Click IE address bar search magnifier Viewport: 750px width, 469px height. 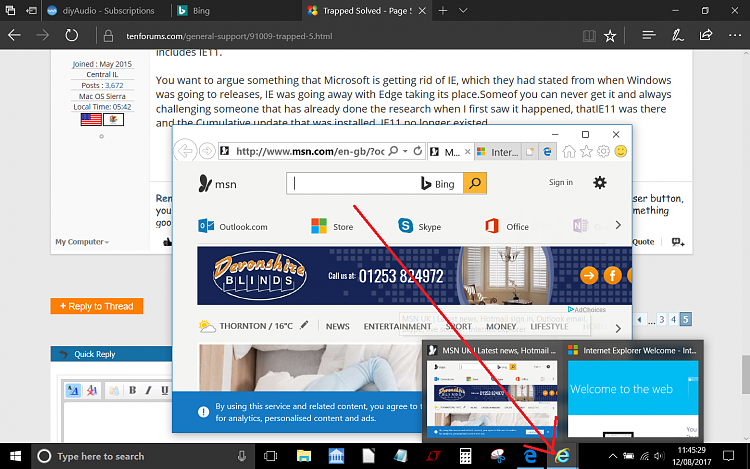[x=393, y=151]
